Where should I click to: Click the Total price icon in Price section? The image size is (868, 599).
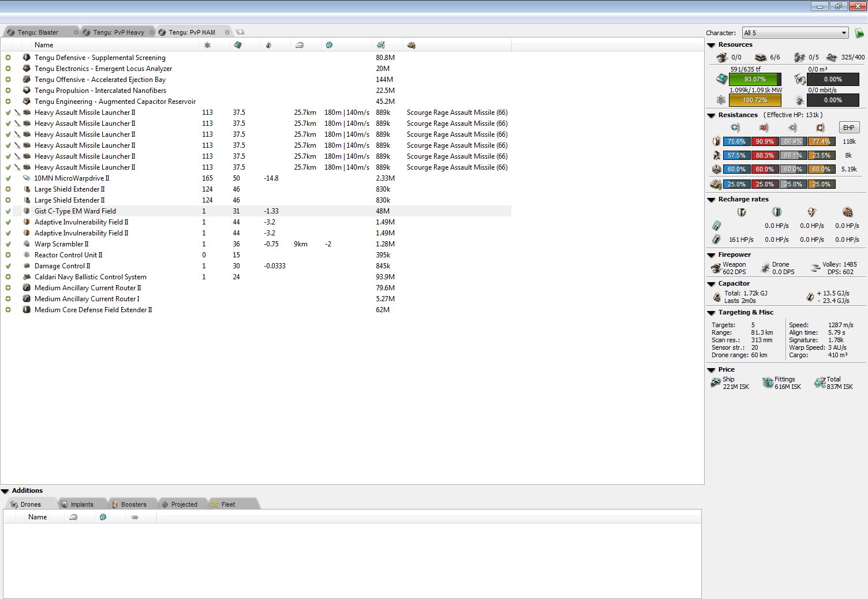click(820, 383)
